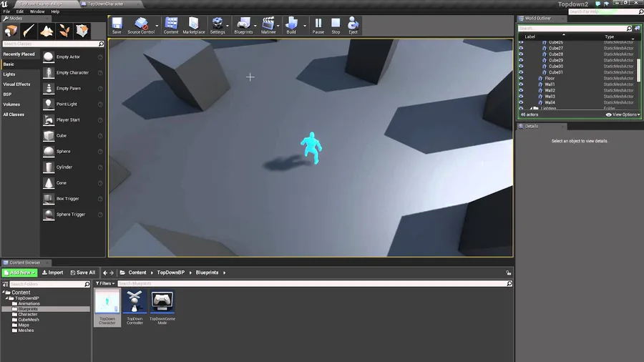Open the Window menu
Screen dimensions: 644x362
37,11
